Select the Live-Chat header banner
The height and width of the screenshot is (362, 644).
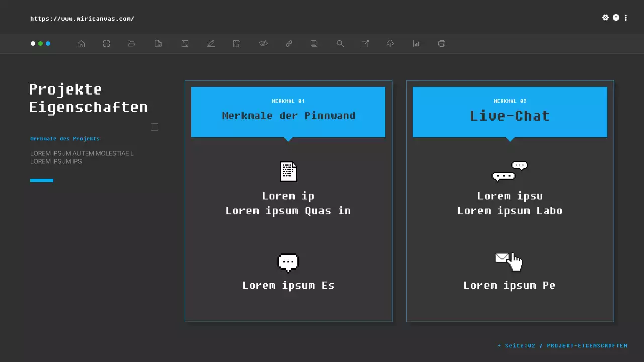[510, 112]
